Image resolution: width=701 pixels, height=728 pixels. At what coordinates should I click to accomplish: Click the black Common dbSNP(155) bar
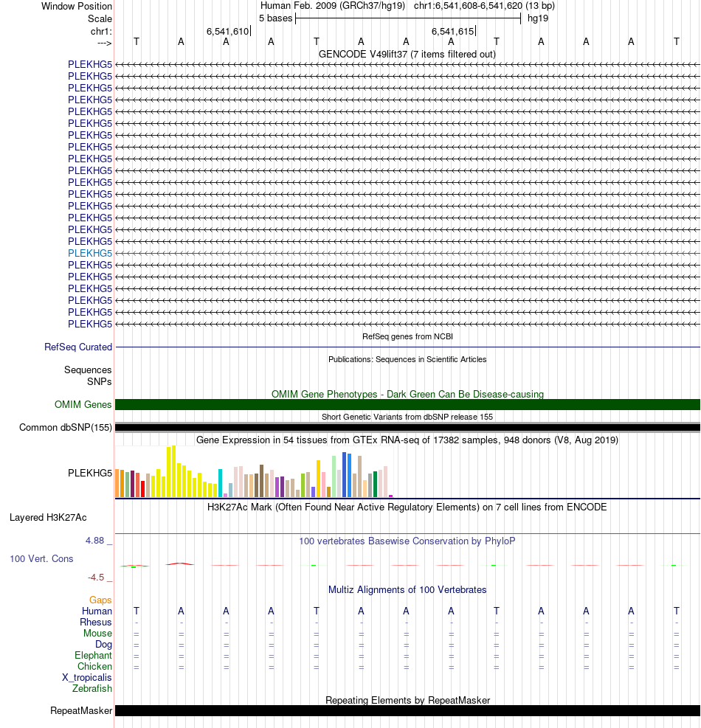[407, 427]
